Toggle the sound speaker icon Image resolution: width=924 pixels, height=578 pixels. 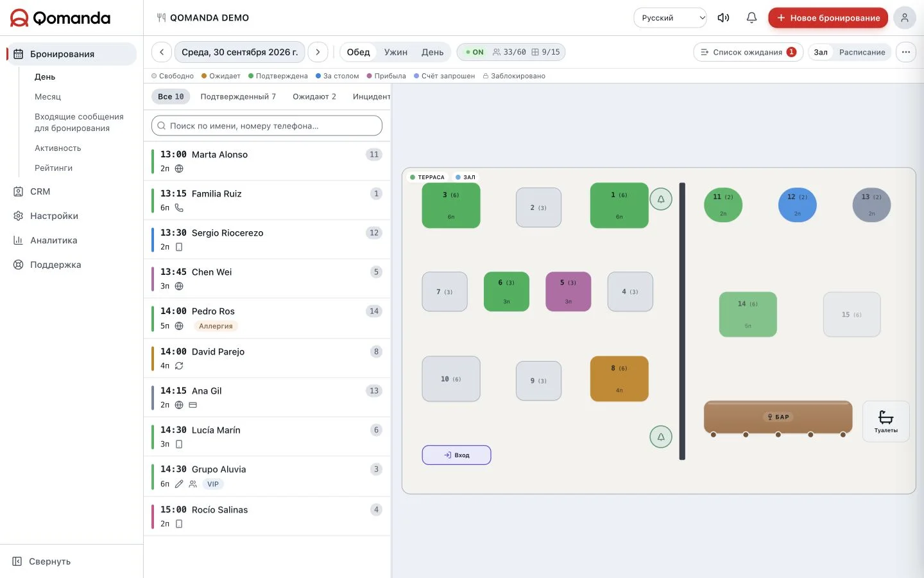[x=723, y=18]
